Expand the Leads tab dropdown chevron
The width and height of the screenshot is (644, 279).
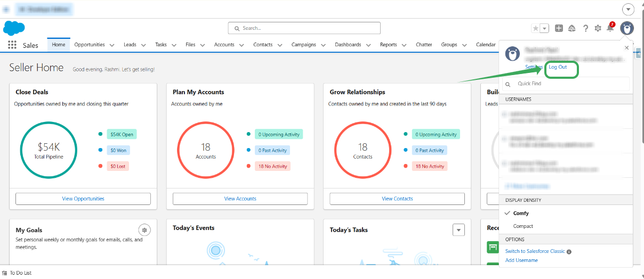point(143,45)
